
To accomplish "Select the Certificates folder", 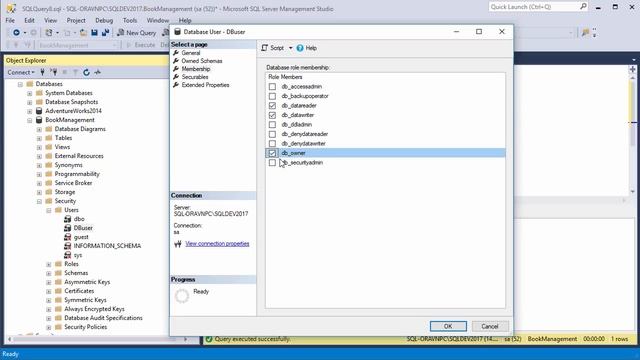I will pos(79,291).
